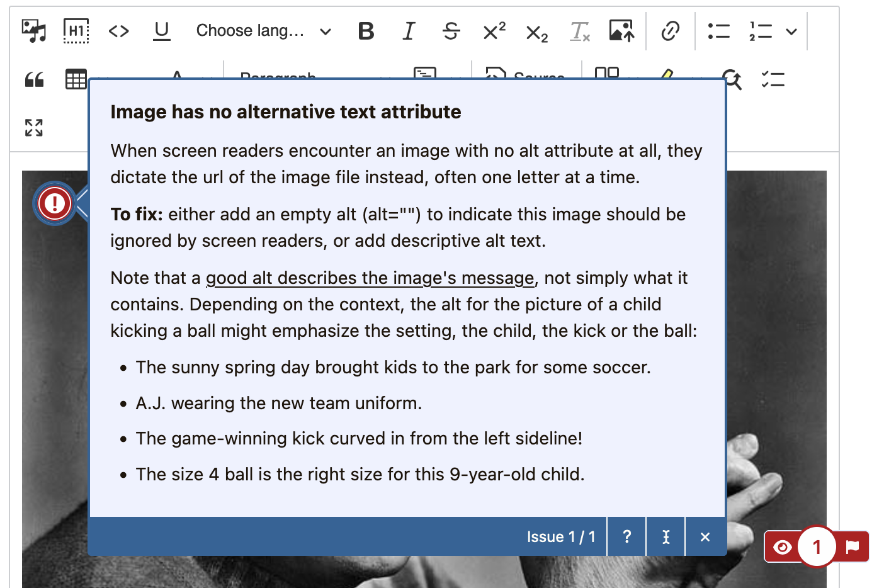Image resolution: width=884 pixels, height=588 pixels.
Task: Select the sunny spring day example bullet
Action: [x=394, y=367]
